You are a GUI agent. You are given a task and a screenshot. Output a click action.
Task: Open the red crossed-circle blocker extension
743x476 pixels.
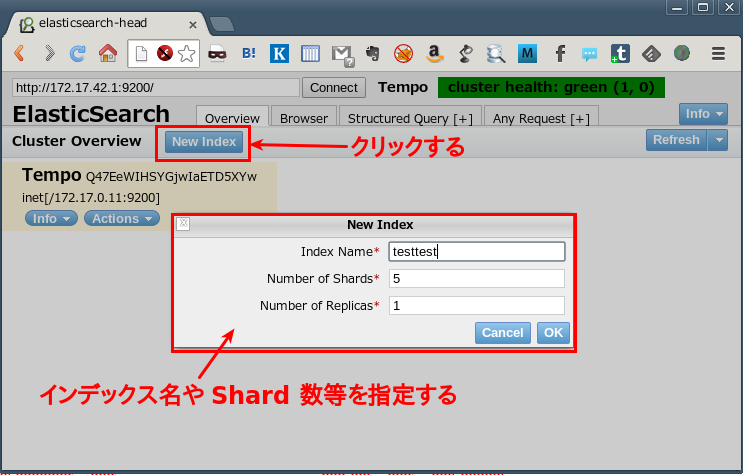click(403, 54)
